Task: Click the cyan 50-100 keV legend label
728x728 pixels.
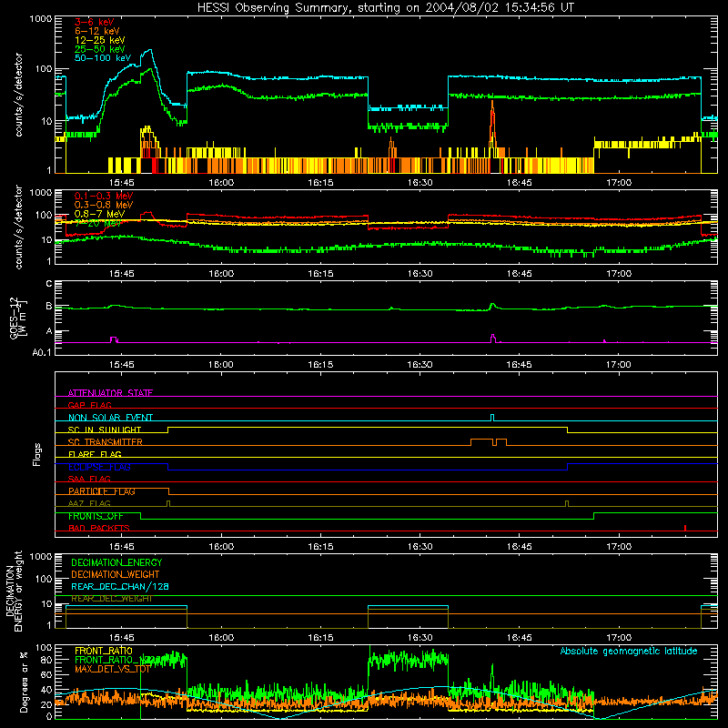Action: (102, 57)
